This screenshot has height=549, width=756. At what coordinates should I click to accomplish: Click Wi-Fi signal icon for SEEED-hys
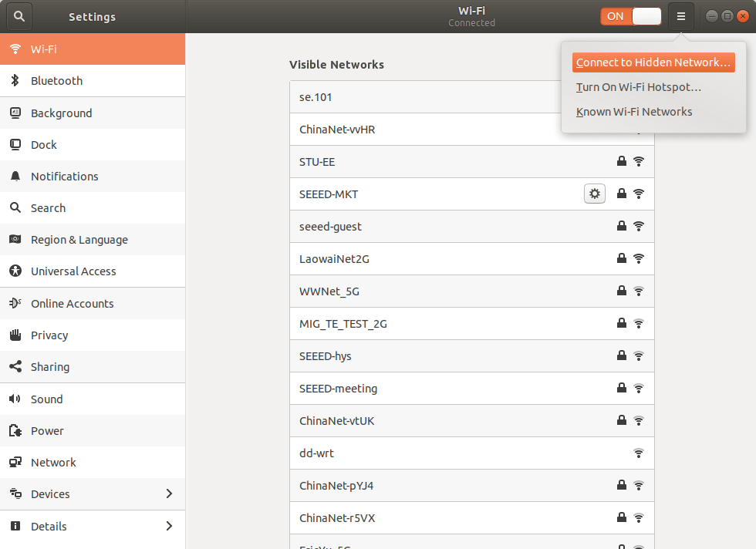[x=639, y=355]
